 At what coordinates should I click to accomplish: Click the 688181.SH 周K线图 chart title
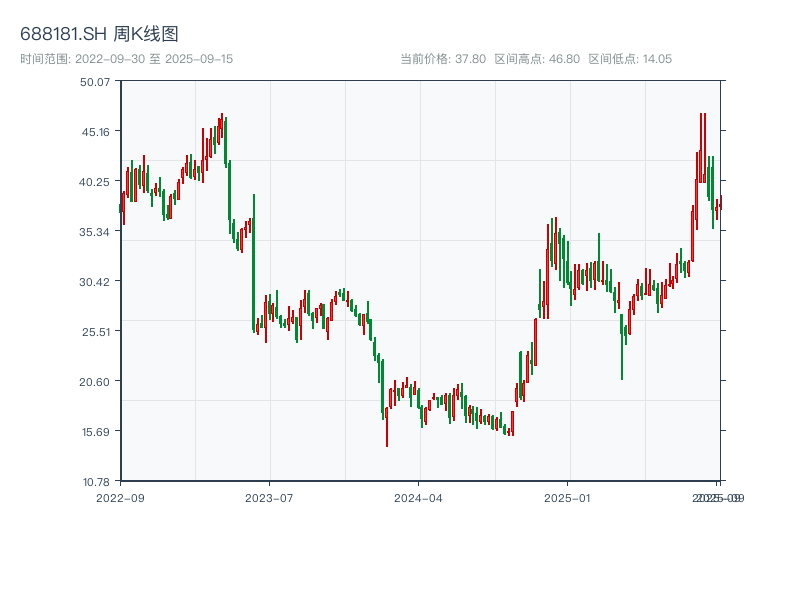99,34
